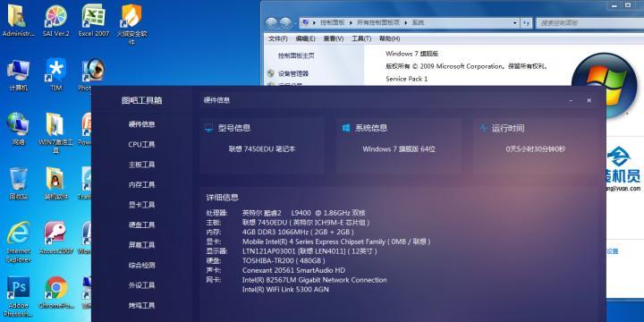Minimize the 图吧工具箱 window
The image size is (644, 322).
point(572,100)
